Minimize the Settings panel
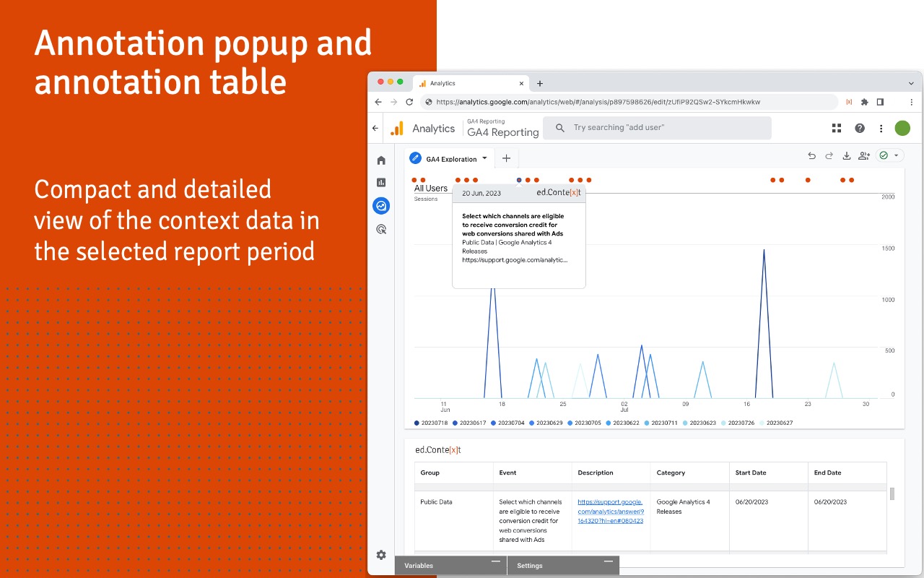Screen dimensions: 924x578 tap(609, 561)
